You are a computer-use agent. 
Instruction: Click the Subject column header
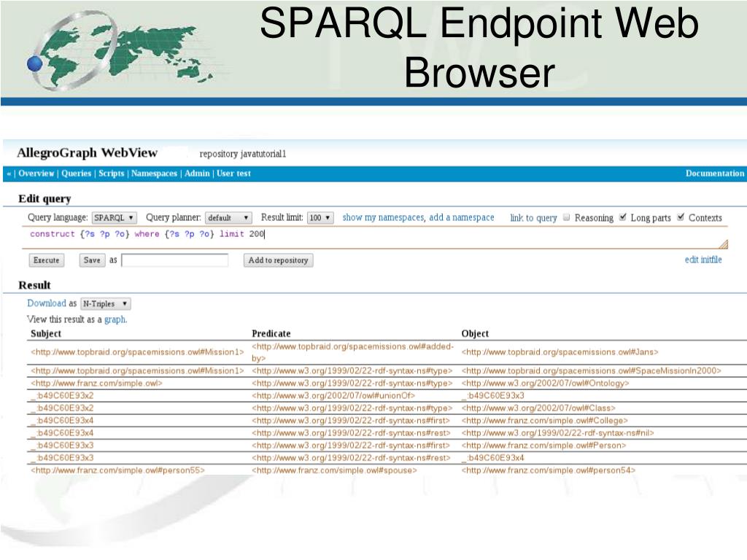(46, 333)
